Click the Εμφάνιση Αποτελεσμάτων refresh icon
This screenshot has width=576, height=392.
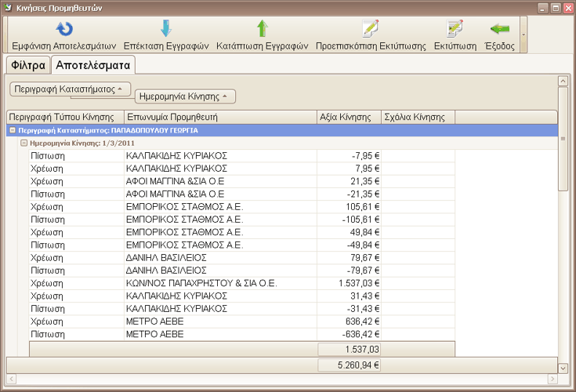coord(64,29)
